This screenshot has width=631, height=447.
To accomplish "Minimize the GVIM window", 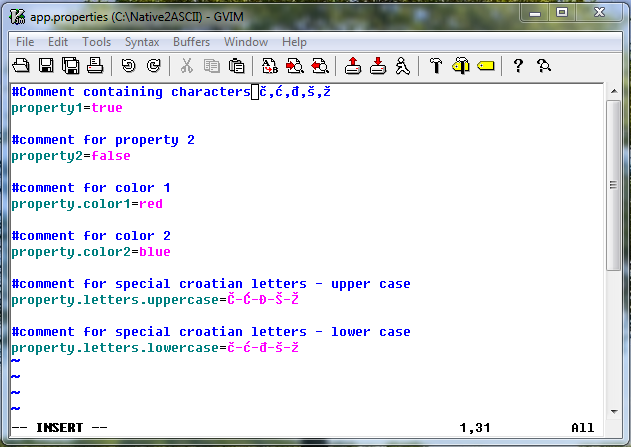I will pyautogui.click(x=535, y=13).
